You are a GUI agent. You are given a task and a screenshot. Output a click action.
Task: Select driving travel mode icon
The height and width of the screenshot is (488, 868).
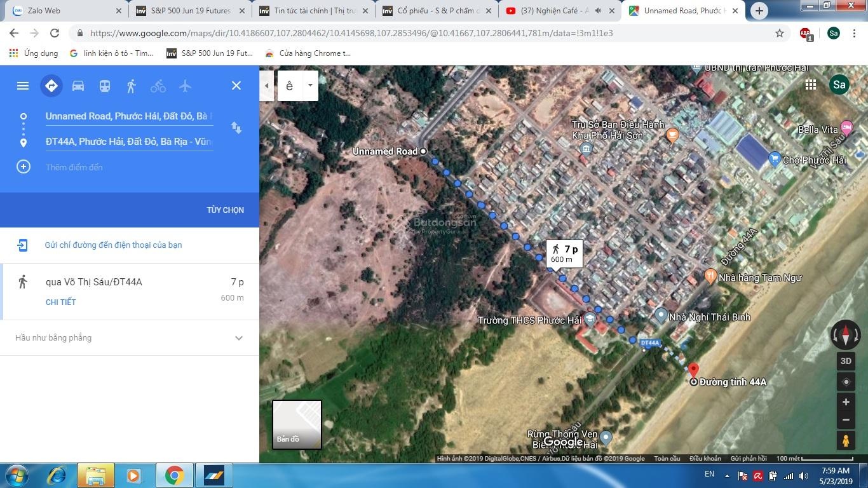(78, 86)
